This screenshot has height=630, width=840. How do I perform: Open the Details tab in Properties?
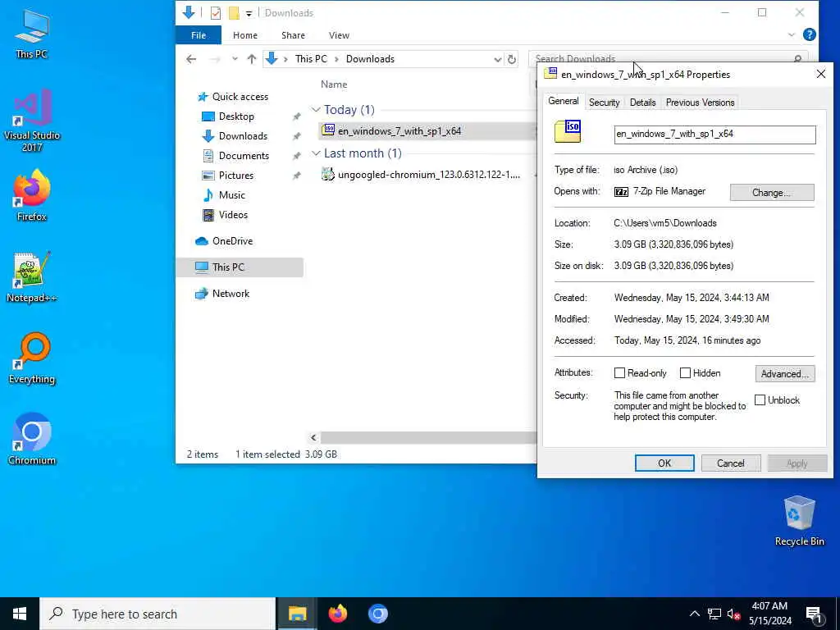(x=642, y=103)
